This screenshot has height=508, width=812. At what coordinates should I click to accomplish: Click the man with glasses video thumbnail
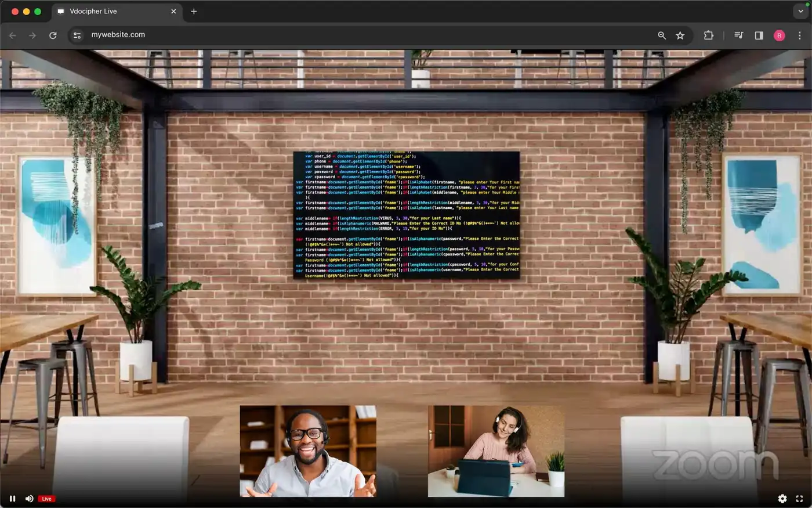click(x=308, y=451)
